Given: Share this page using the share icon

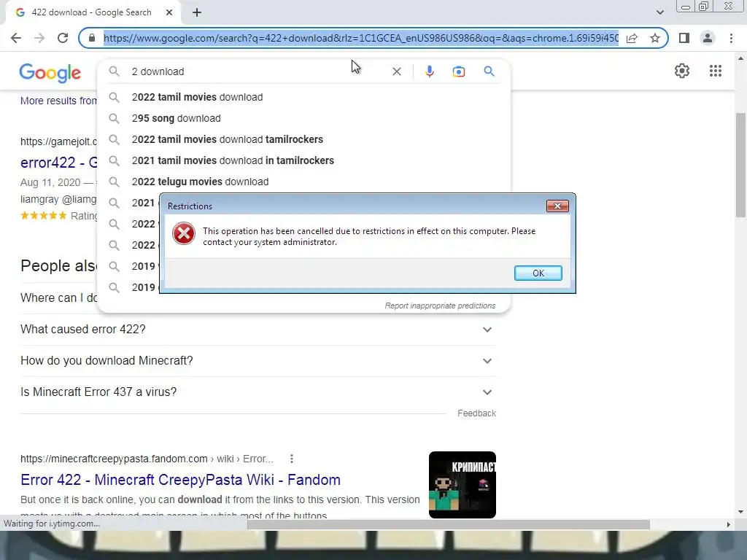Looking at the screenshot, I should pyautogui.click(x=632, y=38).
